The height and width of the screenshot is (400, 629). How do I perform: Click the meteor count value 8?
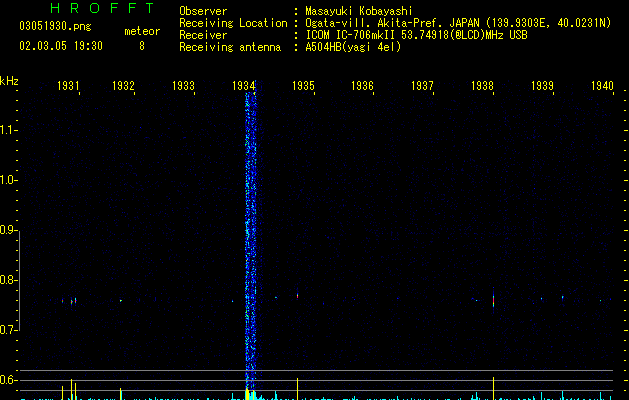(142, 46)
